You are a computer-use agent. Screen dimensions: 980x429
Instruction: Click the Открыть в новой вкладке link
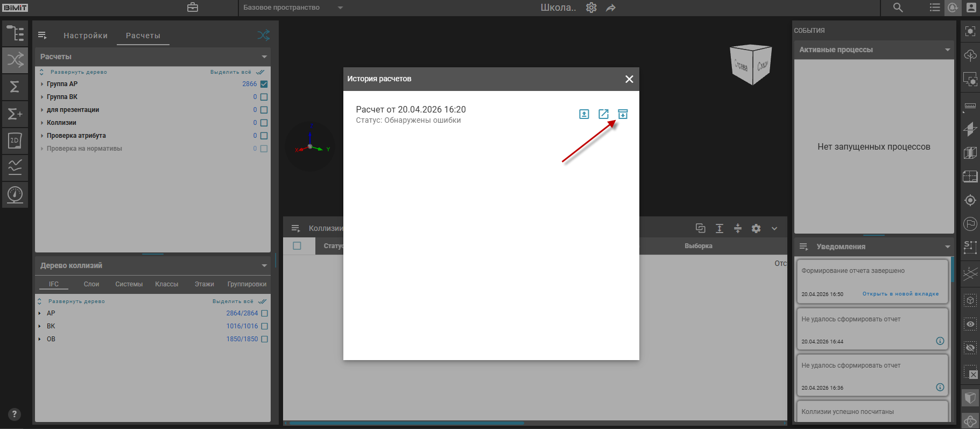click(900, 294)
